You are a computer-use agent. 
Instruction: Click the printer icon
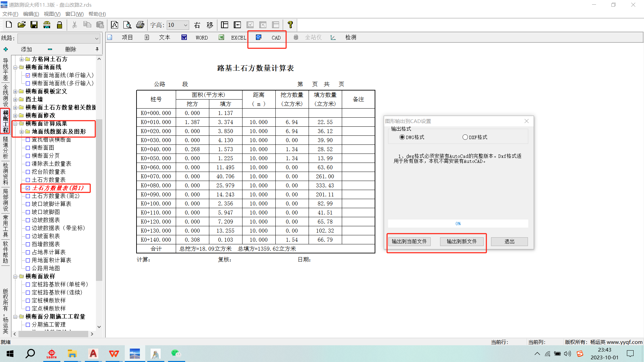coord(140,25)
